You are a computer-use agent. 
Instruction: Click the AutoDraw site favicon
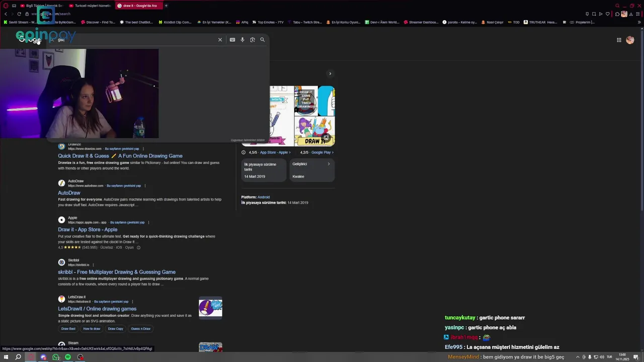(x=61, y=183)
